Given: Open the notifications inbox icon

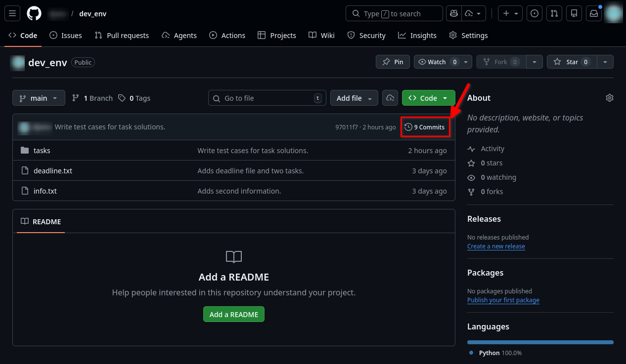Looking at the screenshot, I should [594, 13].
